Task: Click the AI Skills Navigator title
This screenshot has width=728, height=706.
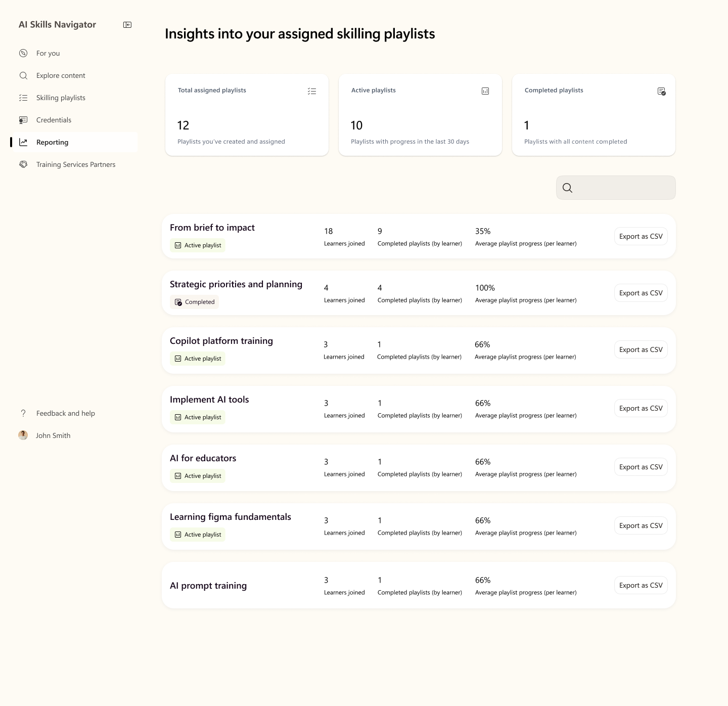Action: pos(57,25)
